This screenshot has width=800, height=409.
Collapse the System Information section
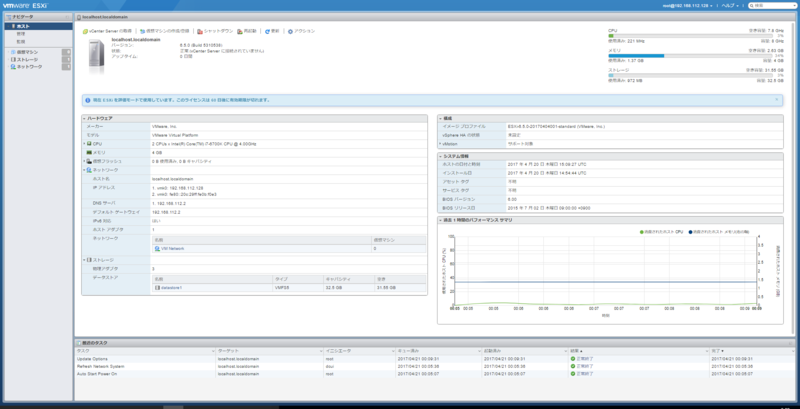tap(440, 156)
